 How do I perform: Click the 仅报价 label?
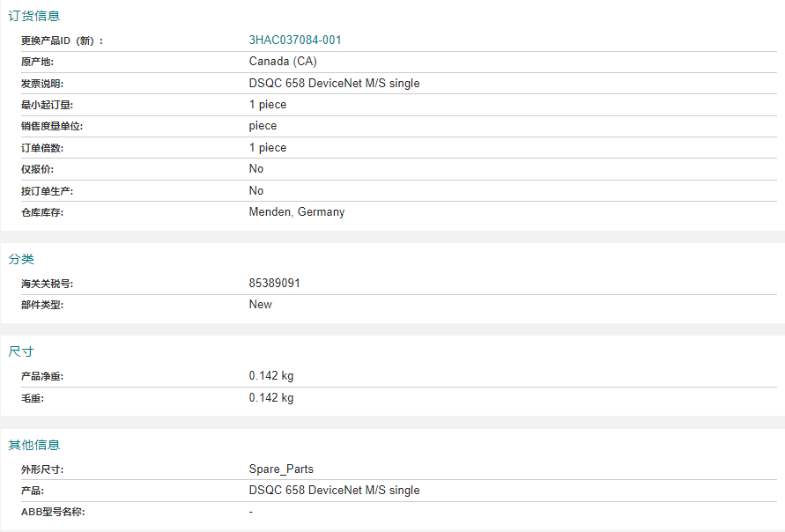click(x=38, y=169)
